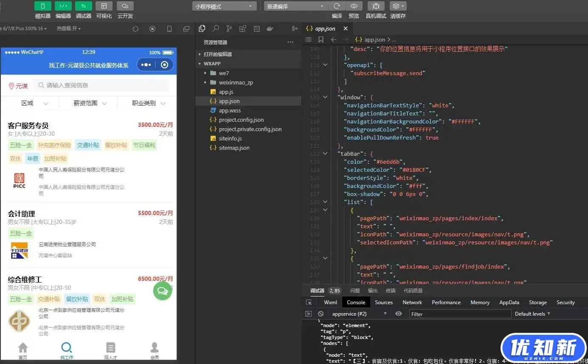Screen dimensions: 588x364
Task: Toggle the editor (编辑器) panel
Action: pyautogui.click(x=63, y=6)
